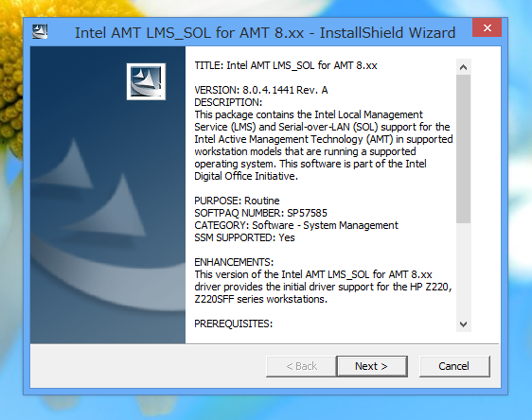Click the empty scrollbar track below the thumb
The width and height of the screenshot is (532, 420).
pyautogui.click(x=463, y=271)
